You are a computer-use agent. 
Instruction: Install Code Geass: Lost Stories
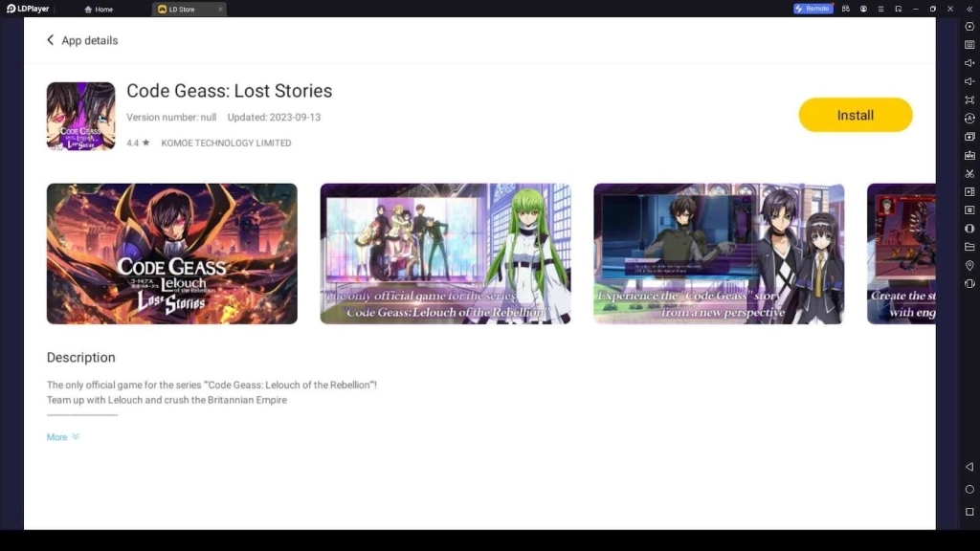click(x=855, y=114)
